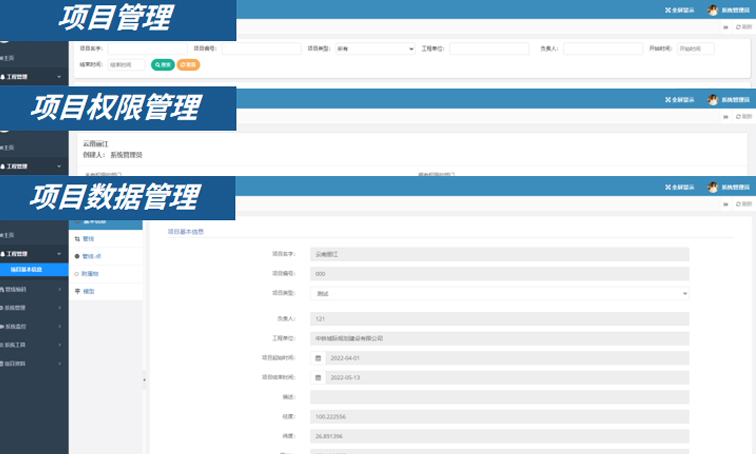Screen dimensions: 756x454
Task: Click the hollow circle icon beside 附属物
Action: click(x=77, y=274)
